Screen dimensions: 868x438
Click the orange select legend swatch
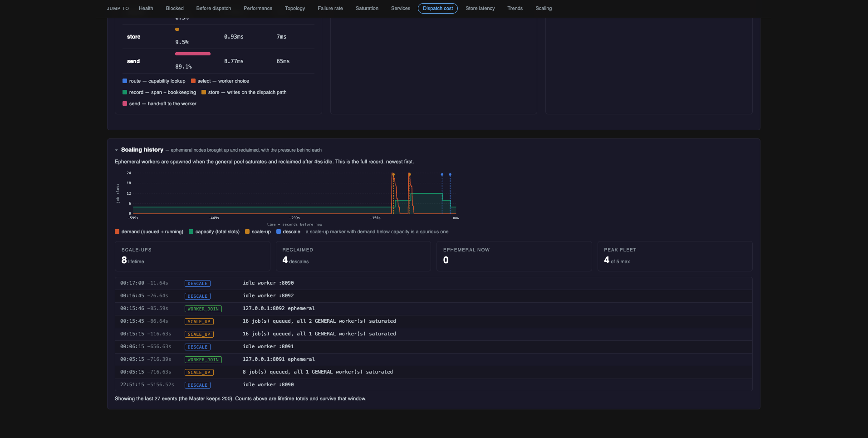click(193, 81)
